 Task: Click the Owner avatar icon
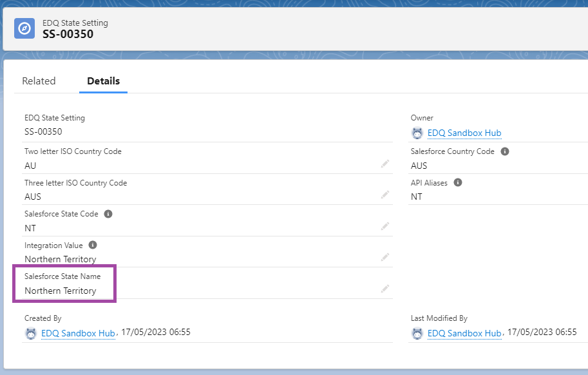(417, 133)
